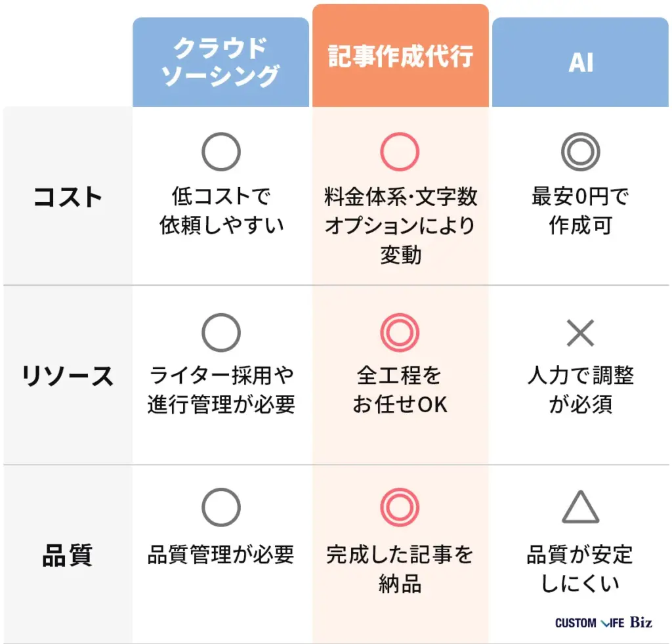This screenshot has height=644, width=672.
Task: Open the CUSTOM LIFE Biz logo
Action: 604,622
